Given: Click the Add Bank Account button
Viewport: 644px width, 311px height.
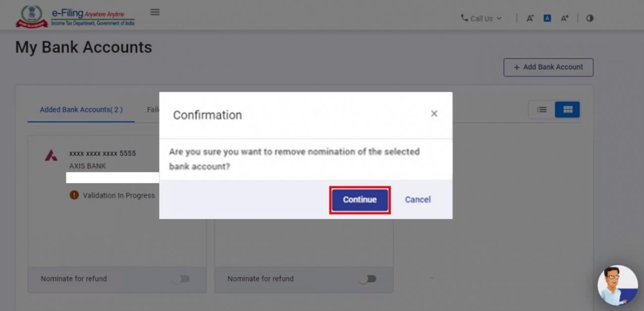Looking at the screenshot, I should (x=548, y=67).
